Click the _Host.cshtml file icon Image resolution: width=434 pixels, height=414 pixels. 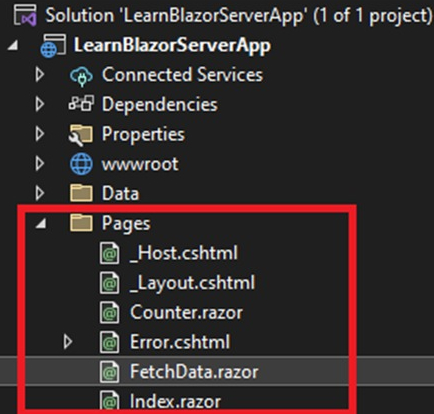[x=110, y=254]
